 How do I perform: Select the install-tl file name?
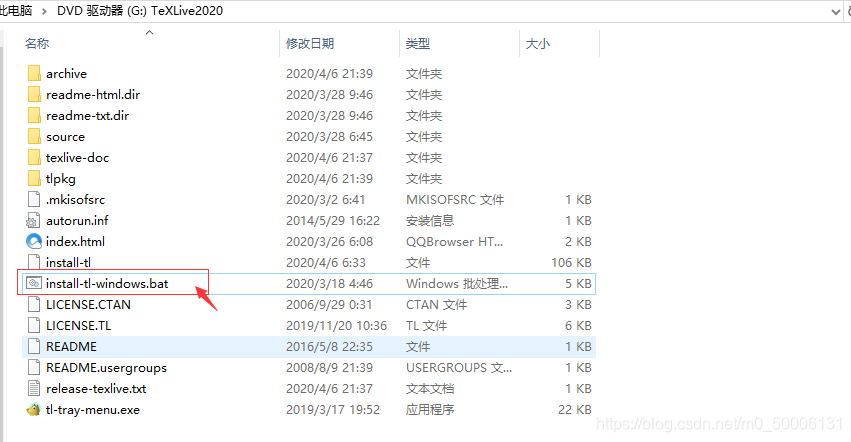pyautogui.click(x=68, y=262)
